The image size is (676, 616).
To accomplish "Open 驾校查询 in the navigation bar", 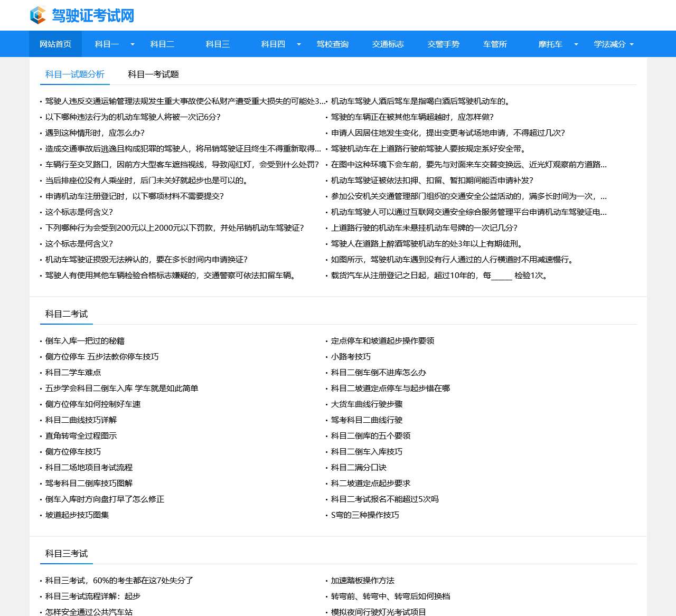I will (x=333, y=44).
